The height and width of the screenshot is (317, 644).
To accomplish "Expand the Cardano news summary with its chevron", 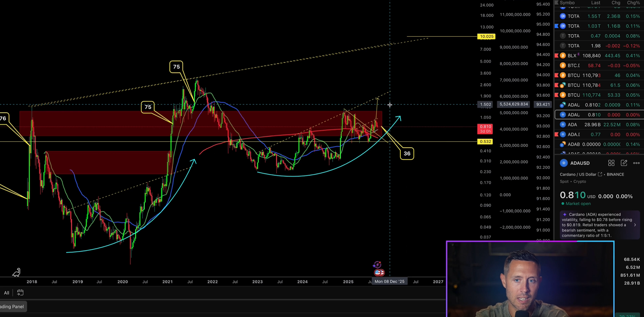I will [635, 225].
